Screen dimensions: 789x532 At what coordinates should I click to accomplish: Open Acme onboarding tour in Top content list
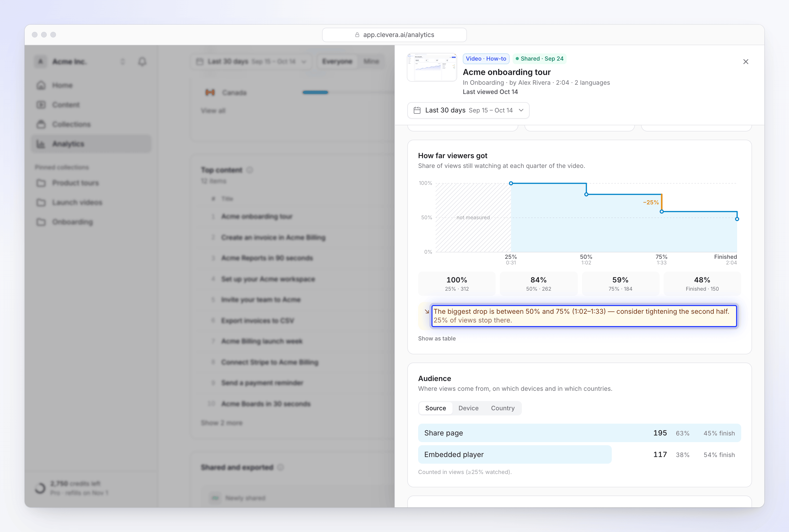(x=257, y=216)
